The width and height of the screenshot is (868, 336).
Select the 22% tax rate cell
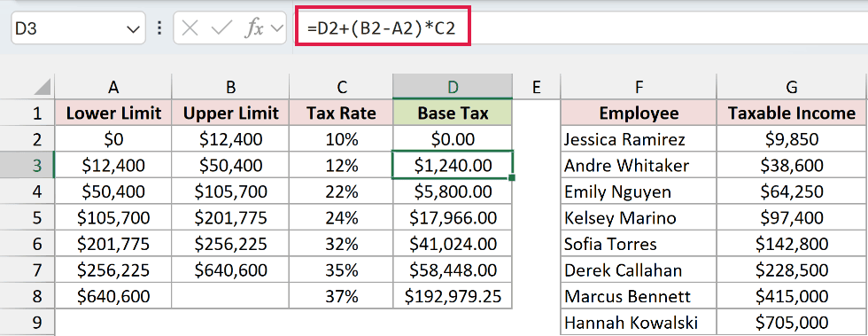click(341, 191)
